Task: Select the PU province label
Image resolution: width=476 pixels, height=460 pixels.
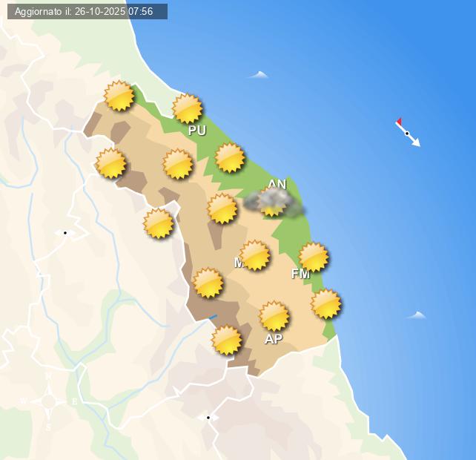Action: click(x=197, y=131)
